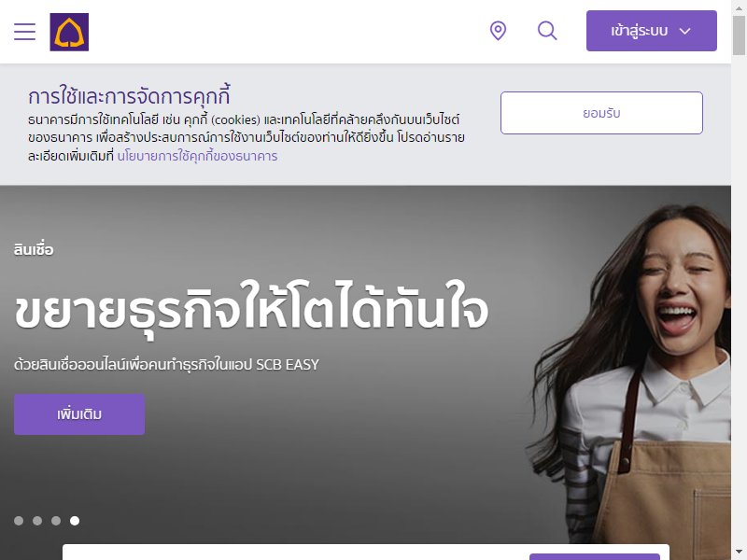Select the second carousel dot
The height and width of the screenshot is (560, 747).
[x=37, y=521]
